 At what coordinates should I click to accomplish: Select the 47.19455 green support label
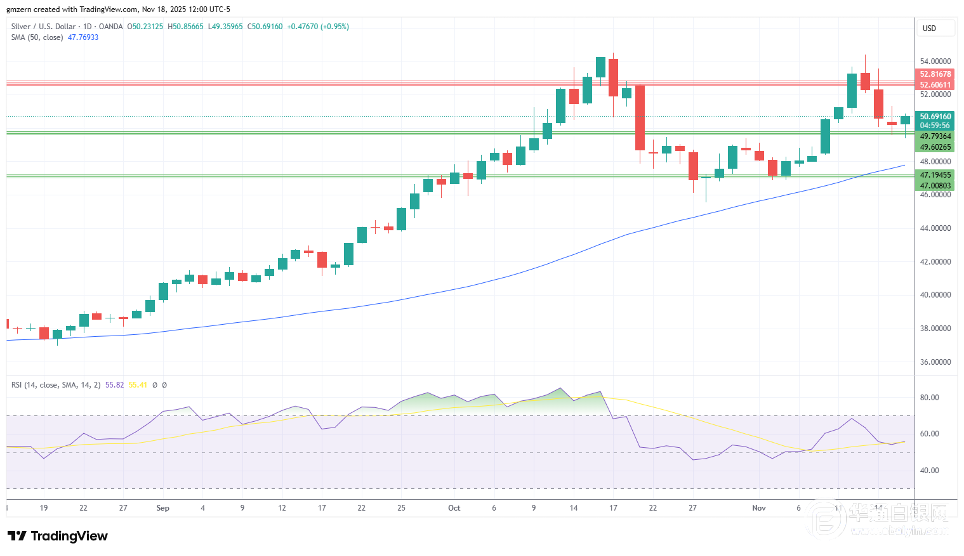tap(935, 174)
